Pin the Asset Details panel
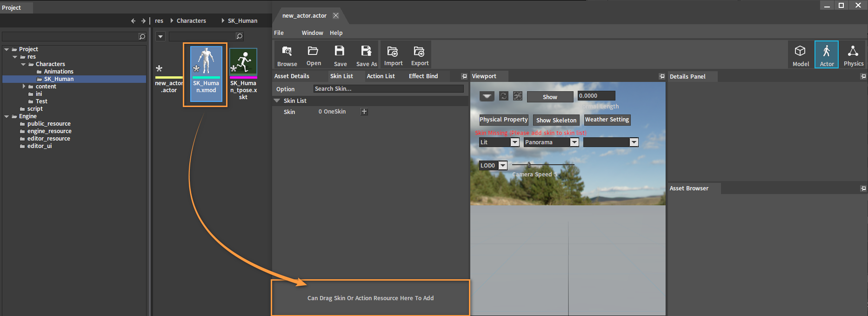Viewport: 868px width, 316px height. coord(464,76)
